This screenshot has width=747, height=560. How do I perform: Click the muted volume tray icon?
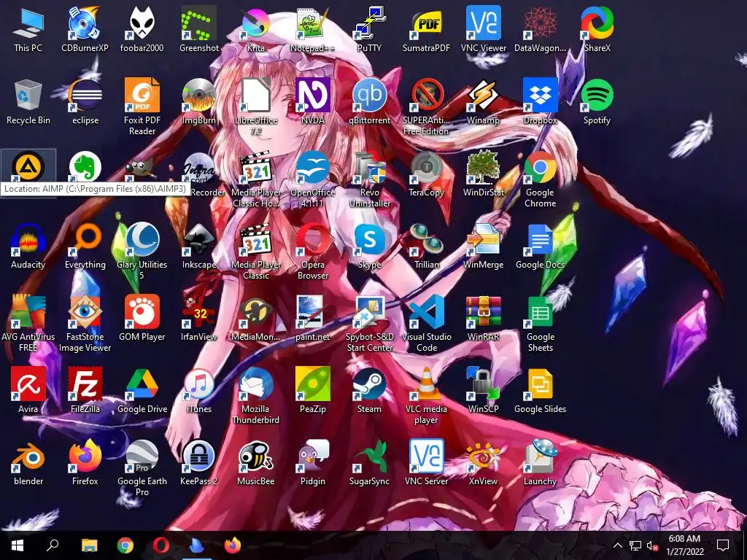(x=653, y=545)
